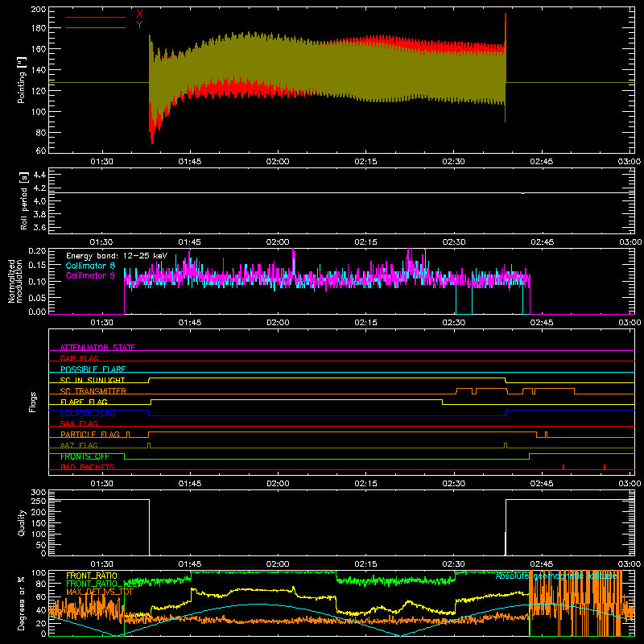
Task: Click the 4.4 value on Roll period axis
Action: point(39,175)
